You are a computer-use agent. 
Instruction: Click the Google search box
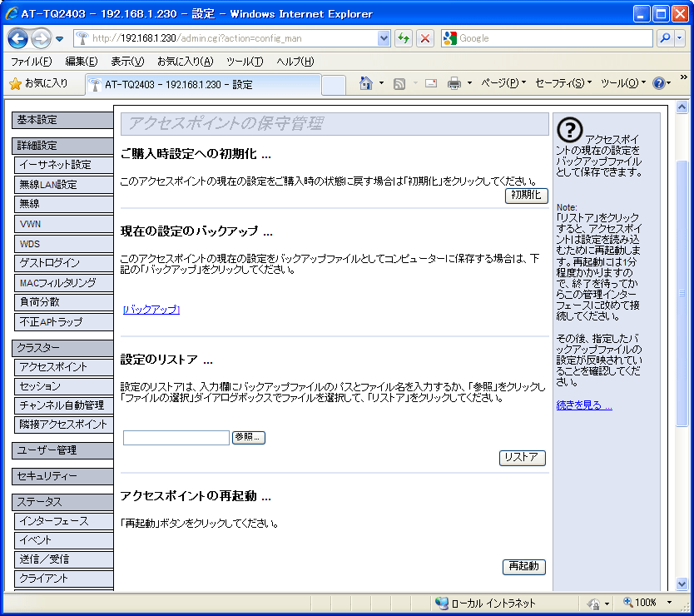(547, 38)
